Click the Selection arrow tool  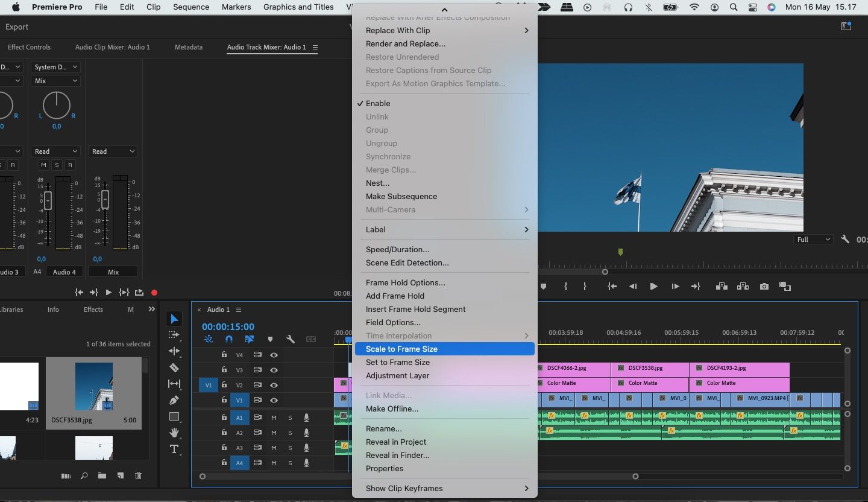(x=174, y=319)
